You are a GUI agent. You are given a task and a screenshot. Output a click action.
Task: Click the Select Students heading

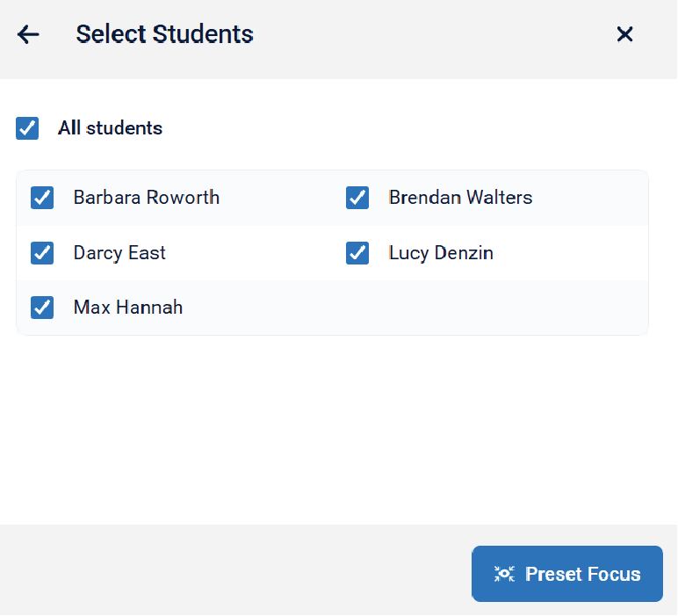[164, 34]
